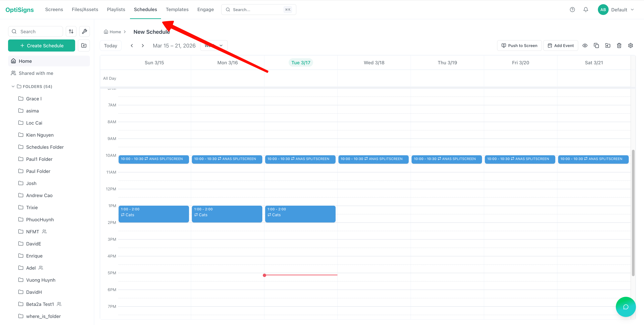The height and width of the screenshot is (325, 644).
Task: Open schedule settings with the gear icon
Action: coord(631,45)
